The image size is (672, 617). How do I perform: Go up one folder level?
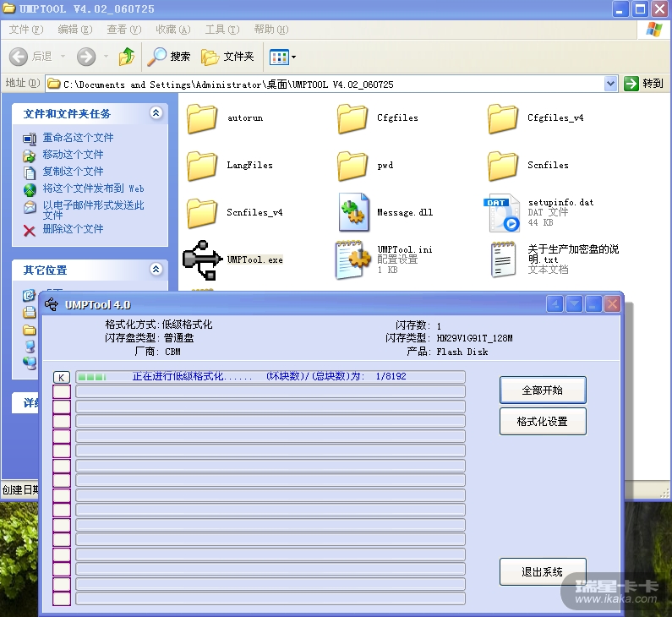click(127, 57)
